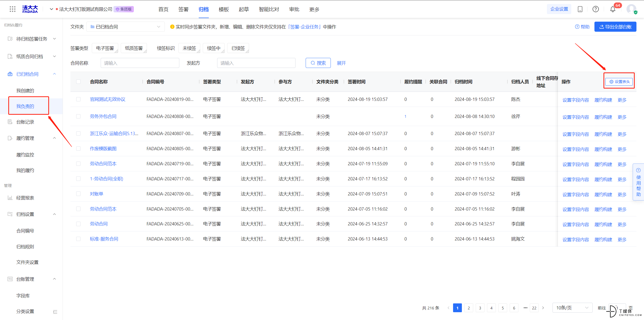The height and width of the screenshot is (320, 644).
Task: Click the 履约管理 sidebar icon
Action: [x=10, y=138]
